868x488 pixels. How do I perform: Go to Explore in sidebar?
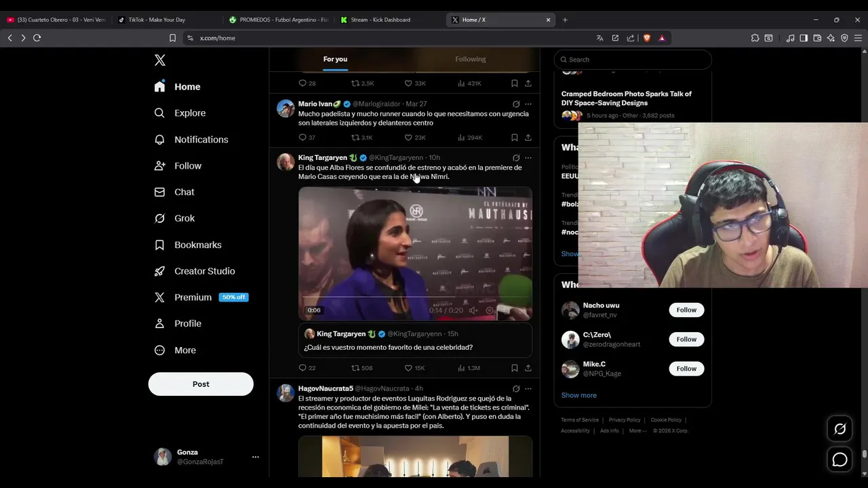(180, 113)
